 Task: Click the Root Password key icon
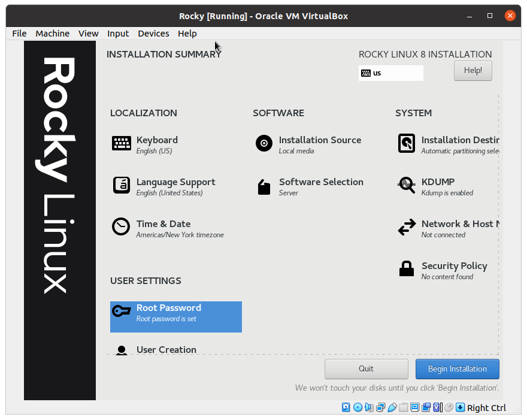tap(122, 311)
